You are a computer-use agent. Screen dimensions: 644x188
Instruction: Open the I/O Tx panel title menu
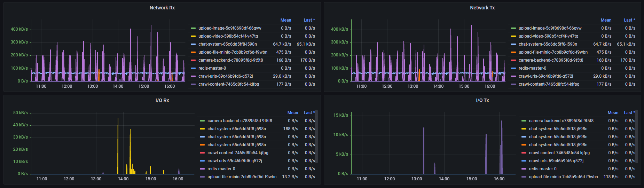click(x=482, y=100)
